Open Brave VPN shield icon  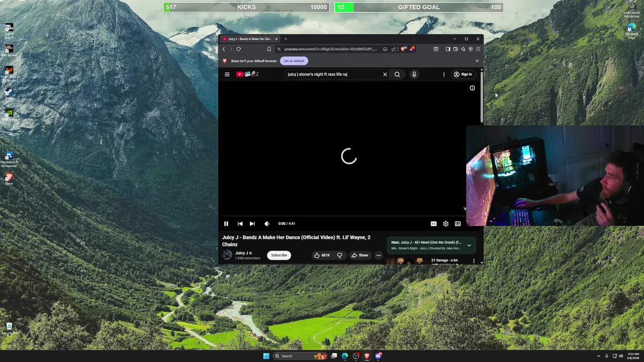470,49
